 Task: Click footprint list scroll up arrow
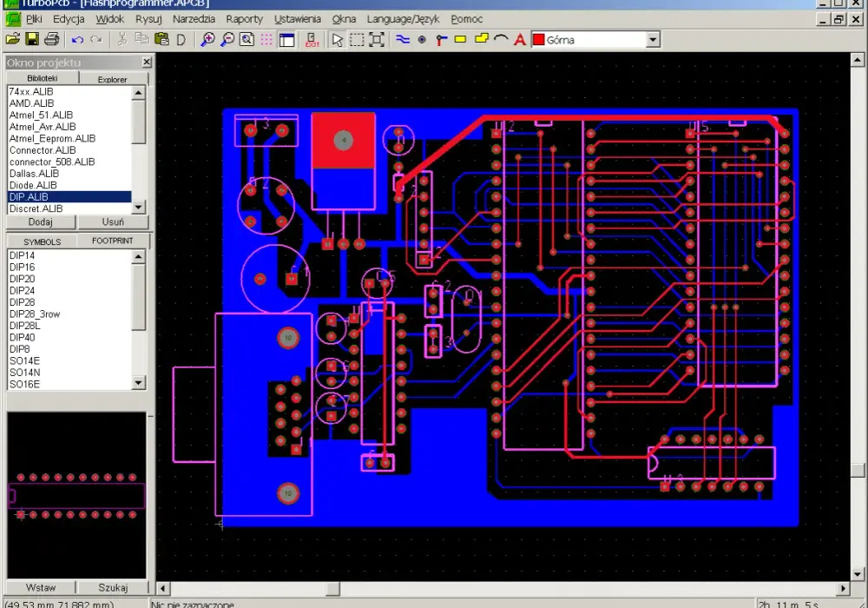(x=138, y=256)
